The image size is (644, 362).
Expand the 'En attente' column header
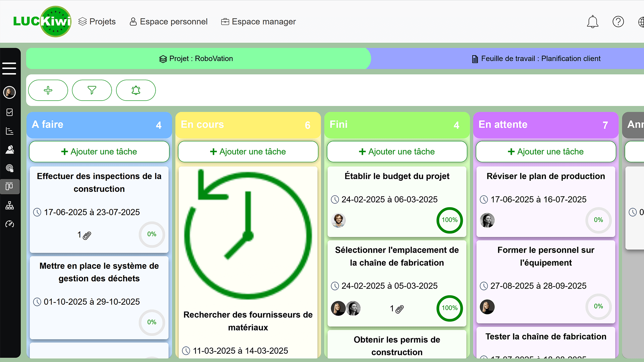point(546,125)
